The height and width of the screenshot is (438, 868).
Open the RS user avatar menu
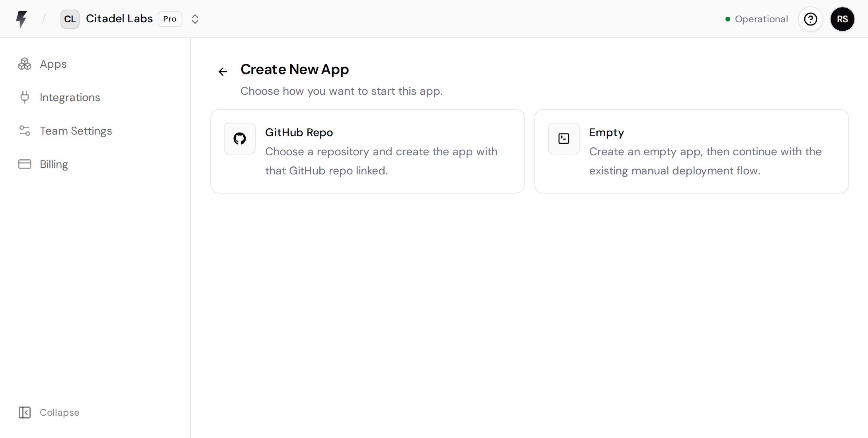click(x=842, y=19)
